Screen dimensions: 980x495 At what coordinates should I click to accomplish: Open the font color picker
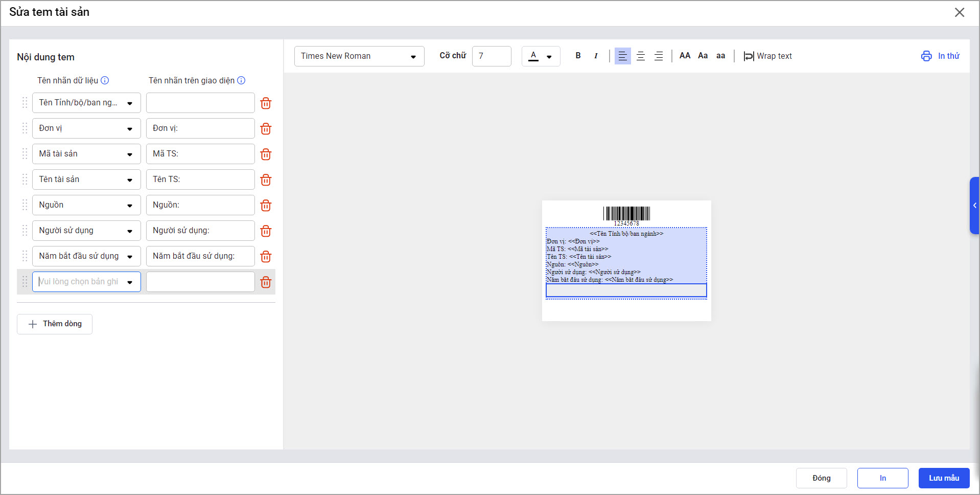point(541,56)
